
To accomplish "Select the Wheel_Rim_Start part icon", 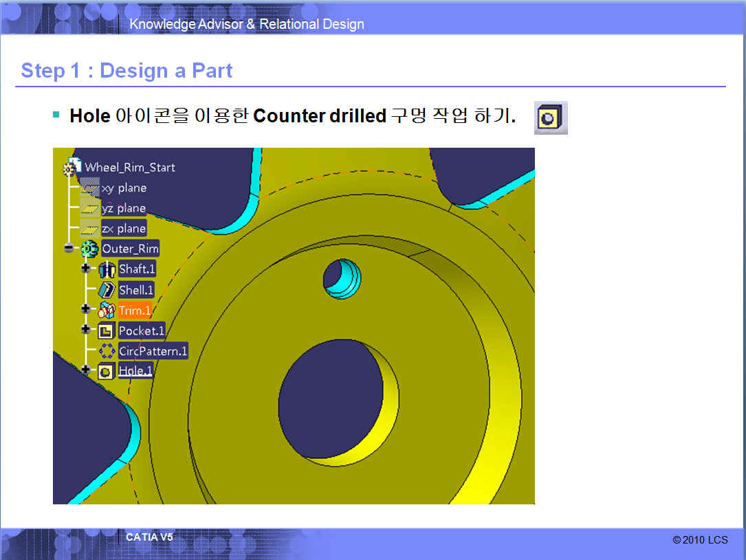I will (72, 168).
